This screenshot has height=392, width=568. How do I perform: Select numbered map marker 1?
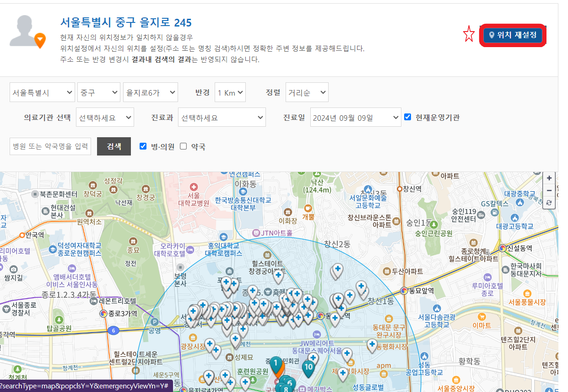[x=276, y=365]
